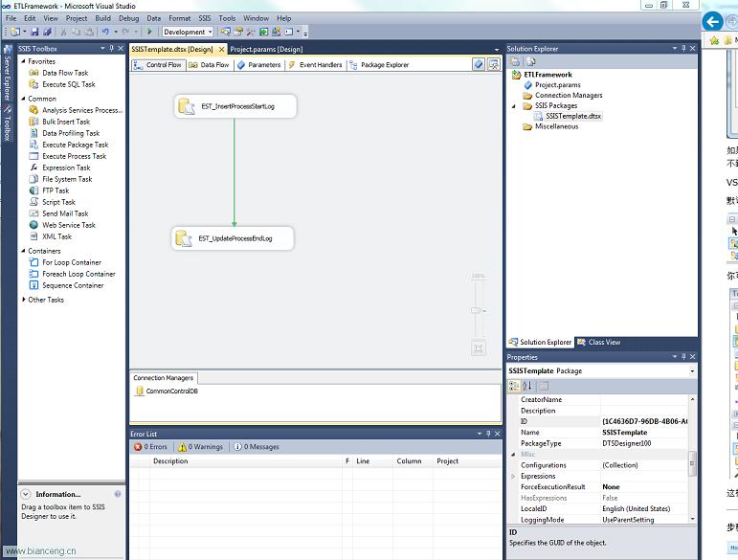738x560 pixels.
Task: Toggle the 0 Warnings filter
Action: pyautogui.click(x=200, y=447)
